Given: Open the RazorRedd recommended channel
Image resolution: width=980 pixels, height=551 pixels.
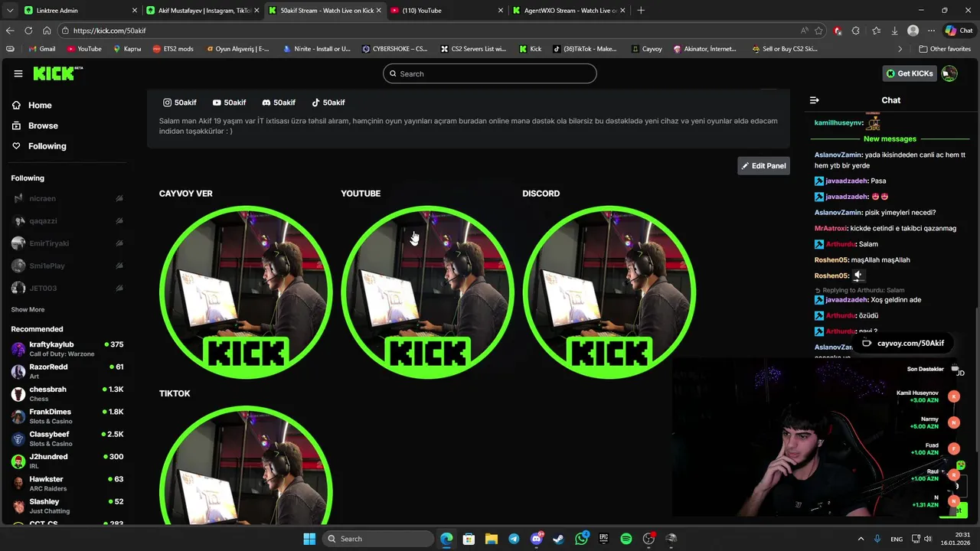Looking at the screenshot, I should [67, 372].
